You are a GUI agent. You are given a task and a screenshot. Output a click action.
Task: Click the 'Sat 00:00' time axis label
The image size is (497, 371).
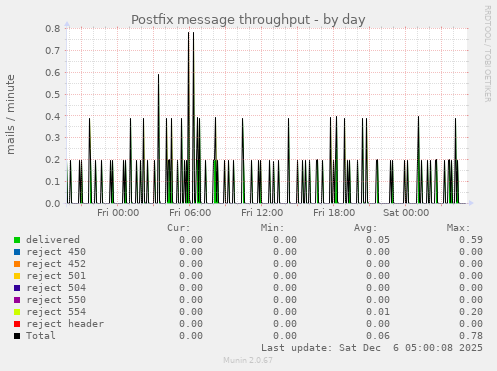coord(406,213)
